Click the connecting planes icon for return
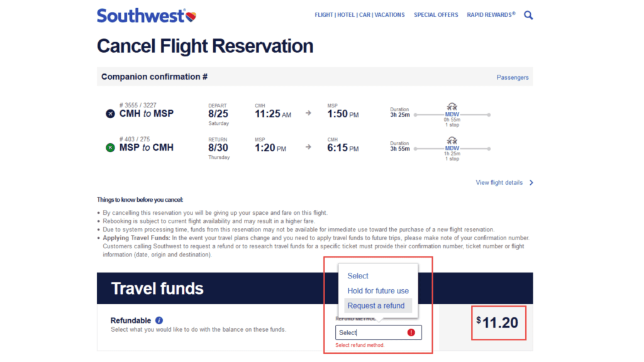 452,140
